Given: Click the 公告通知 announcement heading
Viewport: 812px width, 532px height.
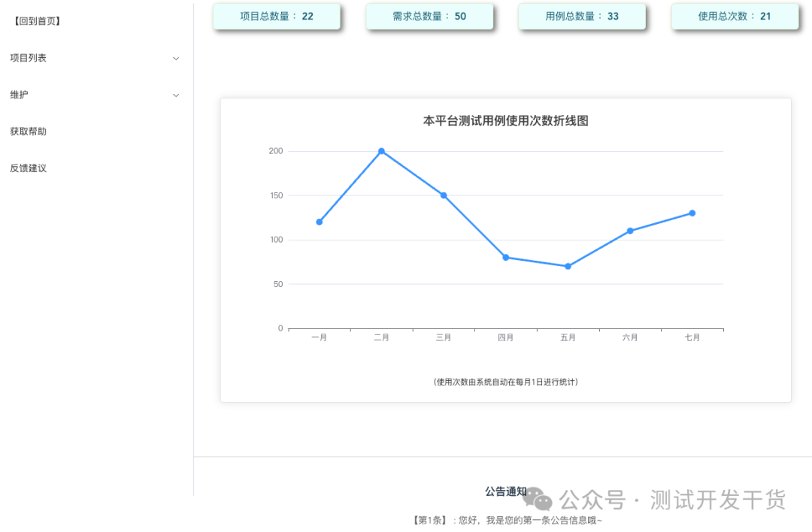Looking at the screenshot, I should click(505, 491).
